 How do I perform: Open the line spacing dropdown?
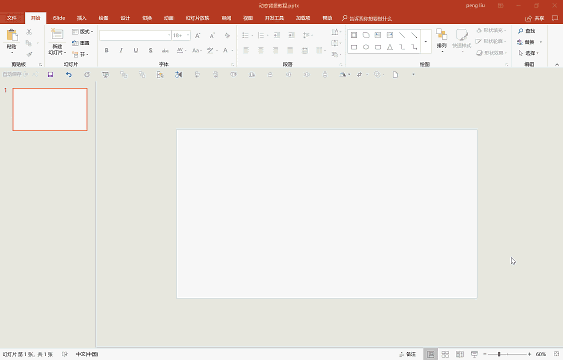click(307, 35)
